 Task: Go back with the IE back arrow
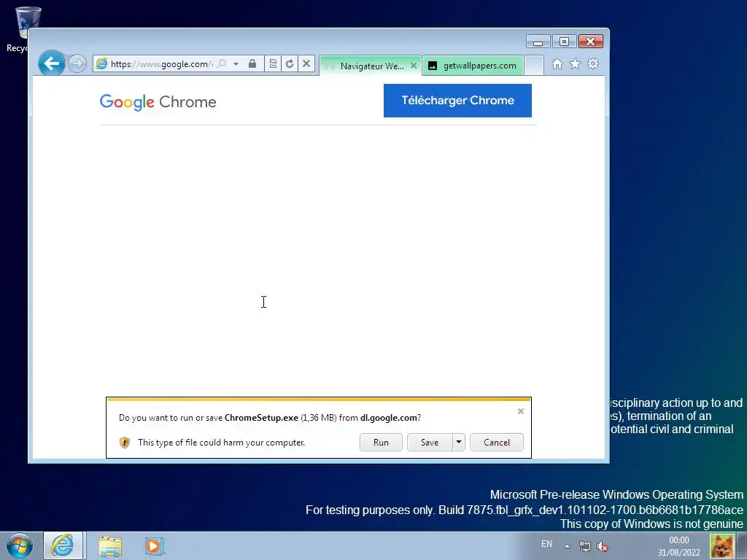click(52, 63)
